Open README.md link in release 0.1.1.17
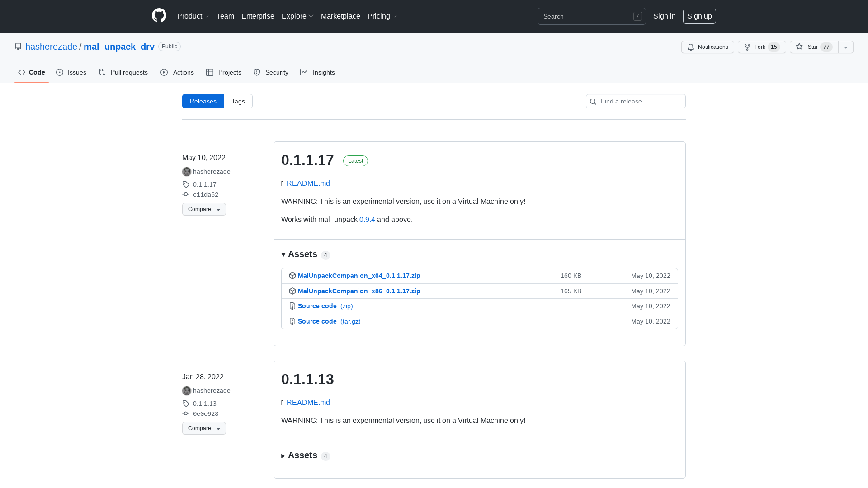The height and width of the screenshot is (488, 868). click(x=308, y=183)
